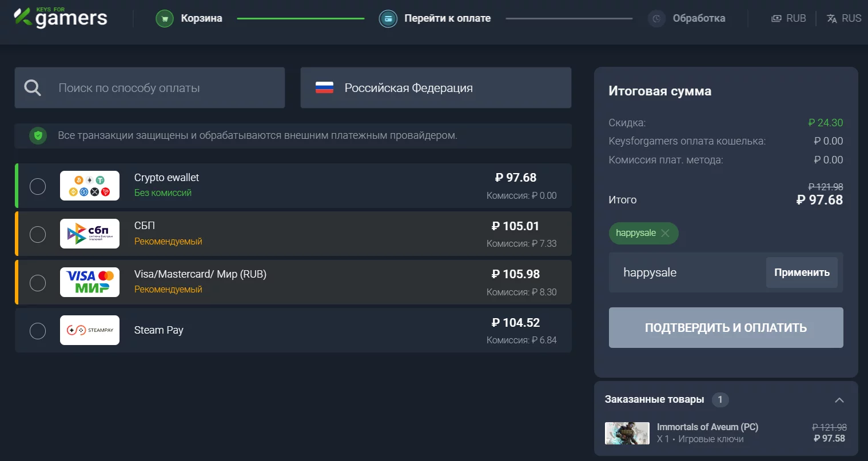Click the Keysforgamers оплата кошелька label
Viewport: 868px width, 461px height.
click(687, 141)
